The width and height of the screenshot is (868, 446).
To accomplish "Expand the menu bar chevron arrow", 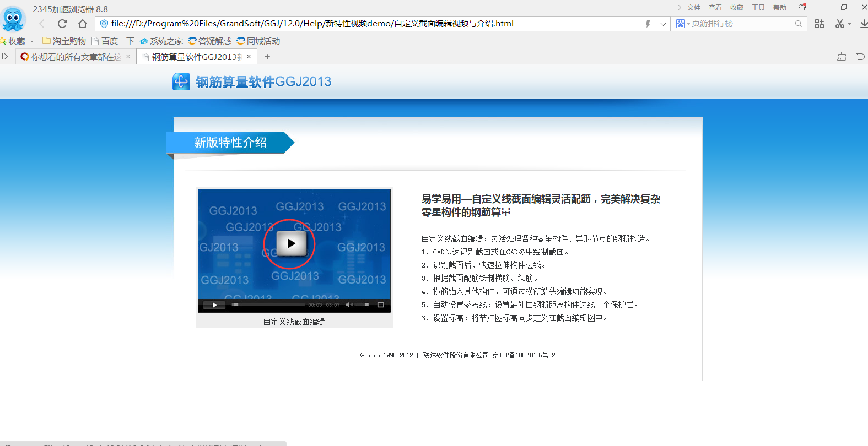I will pyautogui.click(x=680, y=8).
